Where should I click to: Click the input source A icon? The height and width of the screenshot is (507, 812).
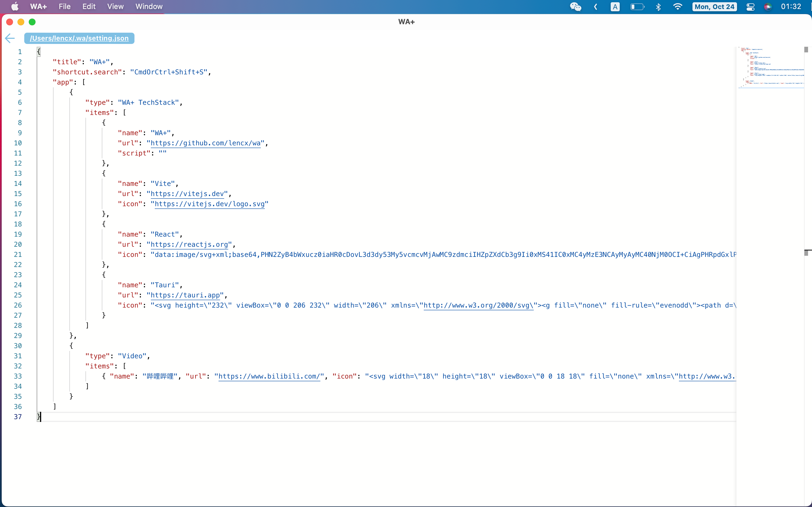pyautogui.click(x=615, y=7)
